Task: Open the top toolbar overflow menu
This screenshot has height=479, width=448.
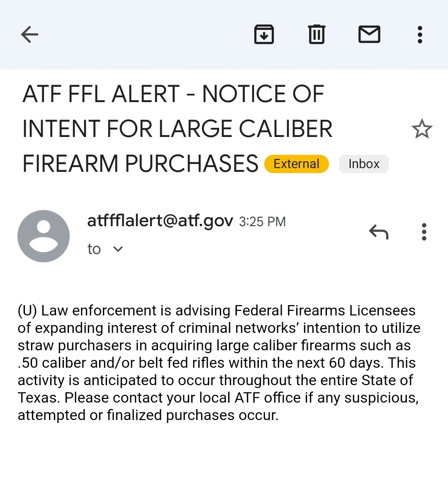Action: pos(420,34)
